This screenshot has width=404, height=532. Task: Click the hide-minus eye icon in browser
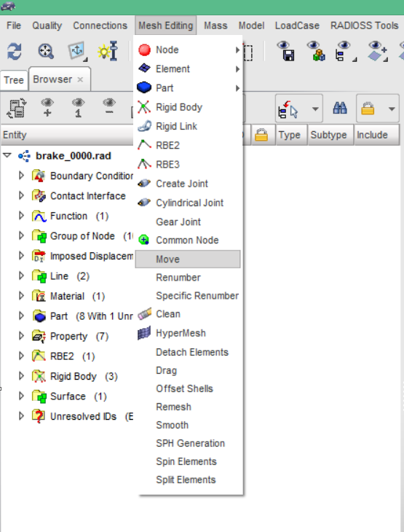pos(109,106)
